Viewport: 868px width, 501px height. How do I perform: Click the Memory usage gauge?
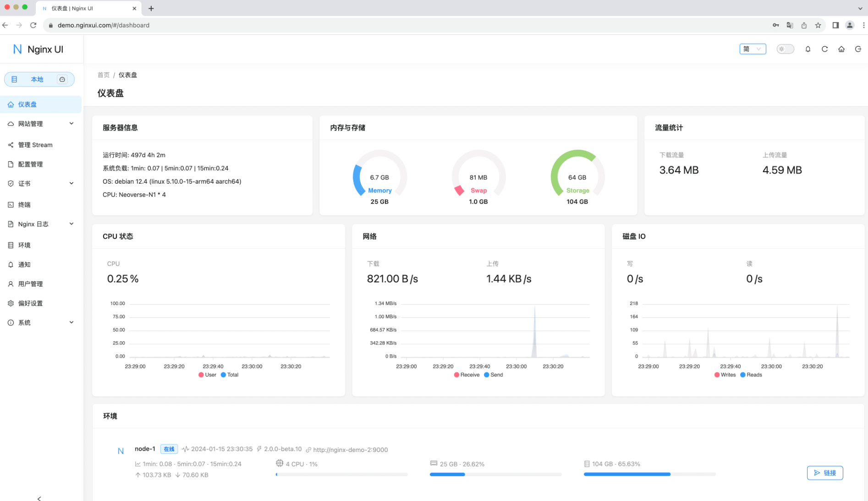tap(379, 177)
